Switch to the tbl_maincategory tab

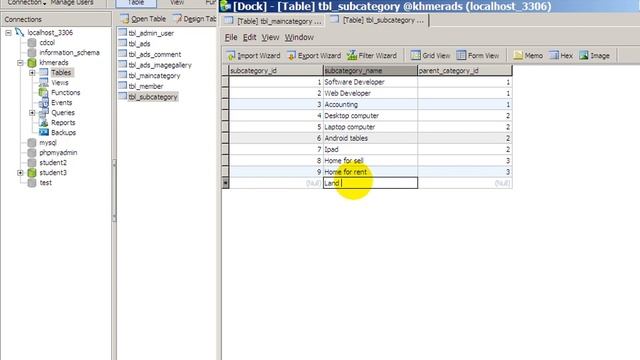point(273,21)
